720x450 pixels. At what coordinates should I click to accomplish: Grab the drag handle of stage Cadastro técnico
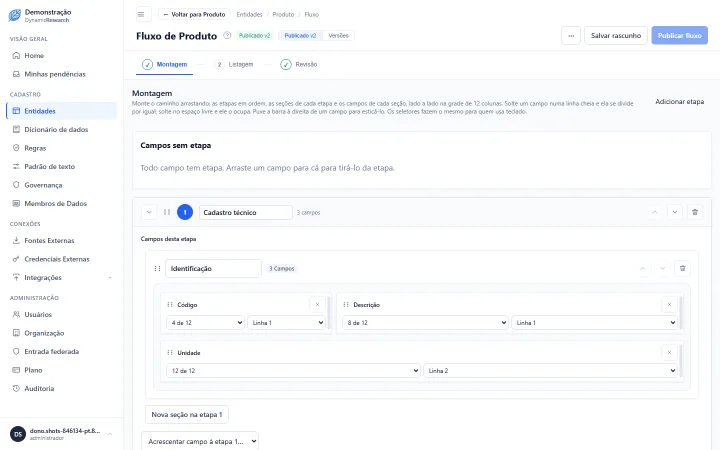167,212
